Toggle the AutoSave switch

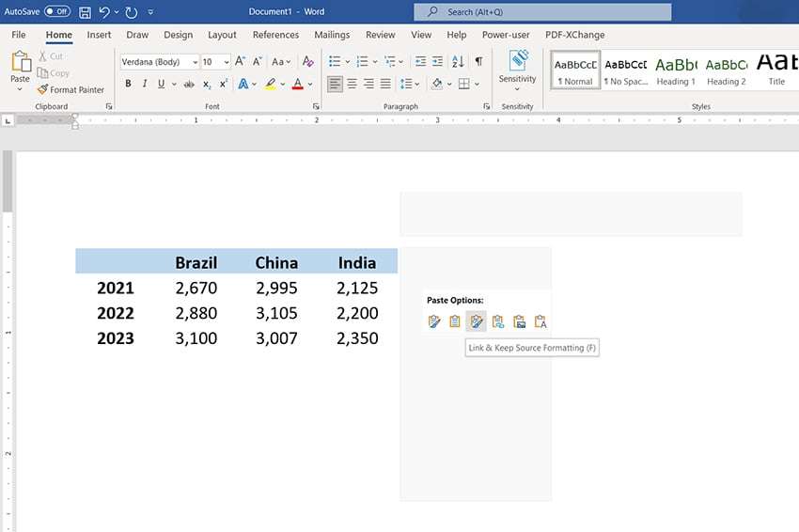[57, 12]
